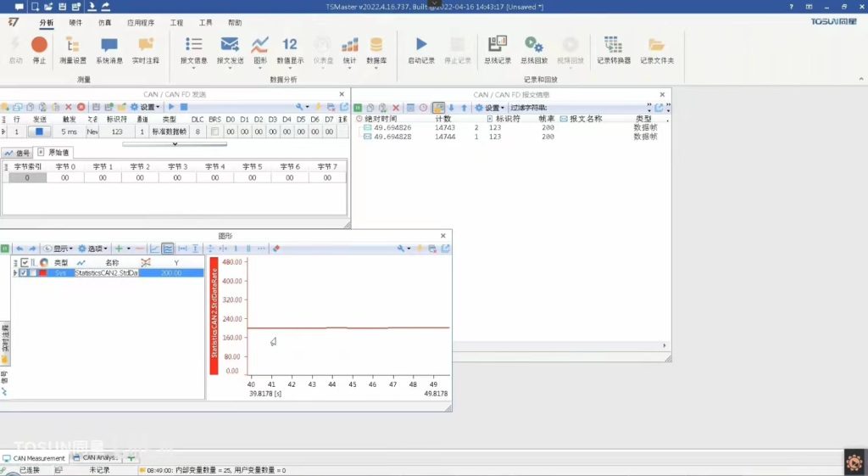Screen dimensions: 868x476
Task: Toggle the header checkbox in signal list
Action: [x=24, y=262]
